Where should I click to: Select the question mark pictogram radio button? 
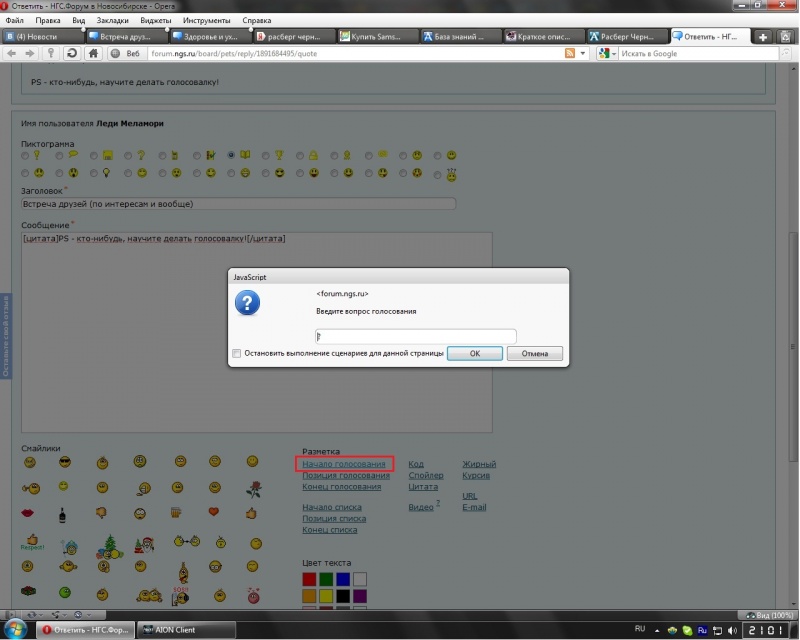tap(129, 156)
